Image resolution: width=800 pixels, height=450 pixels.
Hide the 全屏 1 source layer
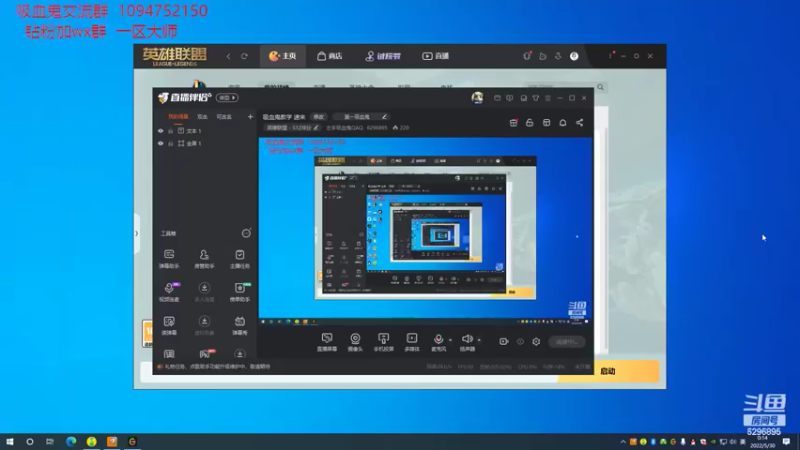coord(161,143)
